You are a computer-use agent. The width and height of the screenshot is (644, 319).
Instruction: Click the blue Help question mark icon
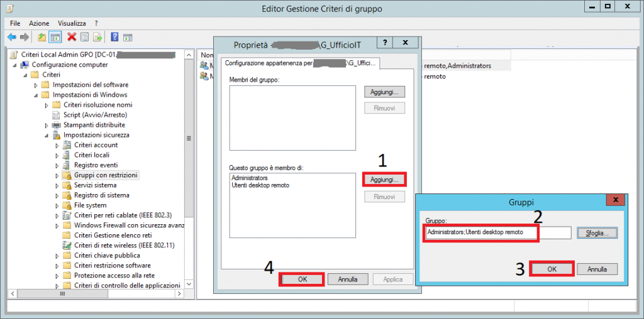115,37
